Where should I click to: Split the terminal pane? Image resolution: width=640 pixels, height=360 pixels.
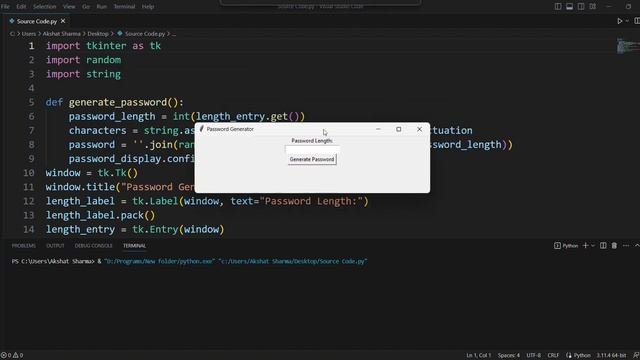coord(603,245)
